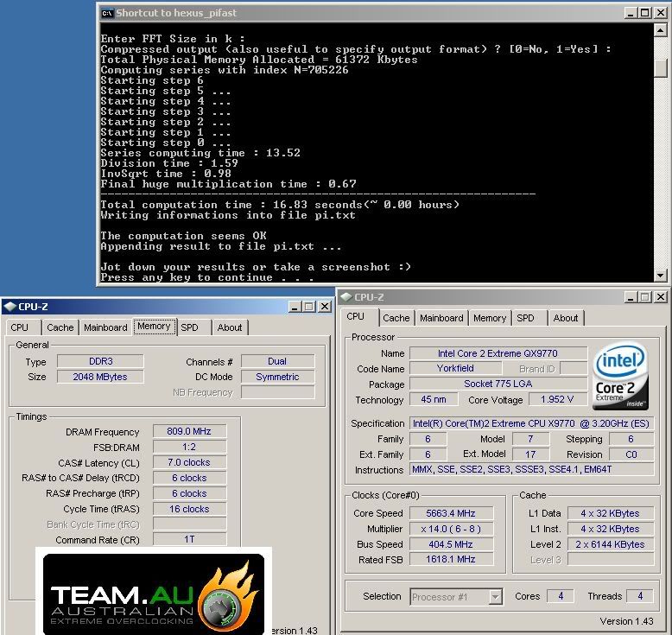Open Mainboard tab in left CPU-Z window
The height and width of the screenshot is (635, 672).
click(105, 327)
